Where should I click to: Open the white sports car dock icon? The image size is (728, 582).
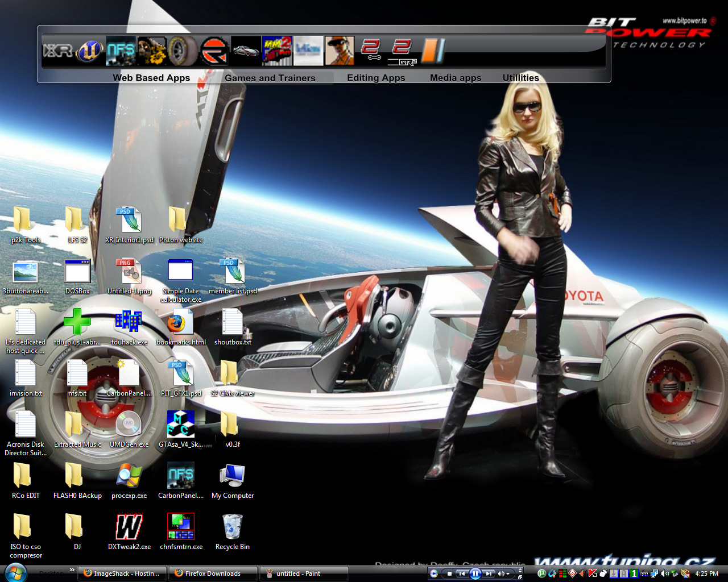point(246,51)
